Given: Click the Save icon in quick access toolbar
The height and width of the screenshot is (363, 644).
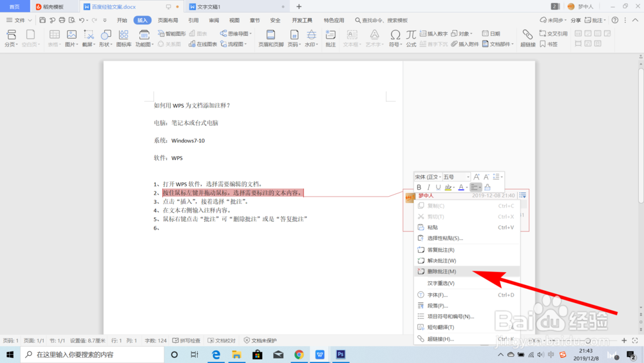Looking at the screenshot, I should [43, 20].
